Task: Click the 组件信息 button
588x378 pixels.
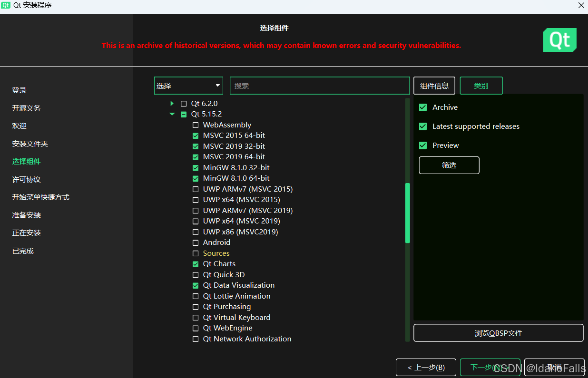Action: click(434, 86)
